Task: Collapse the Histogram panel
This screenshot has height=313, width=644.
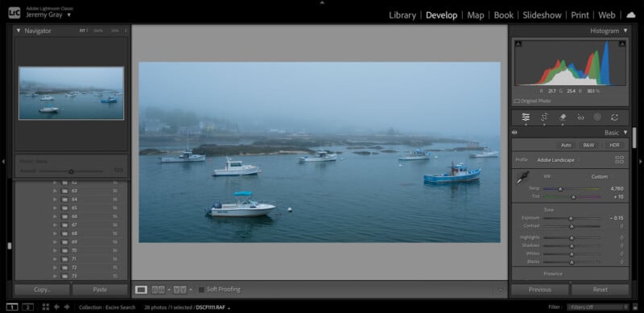Action: point(625,31)
